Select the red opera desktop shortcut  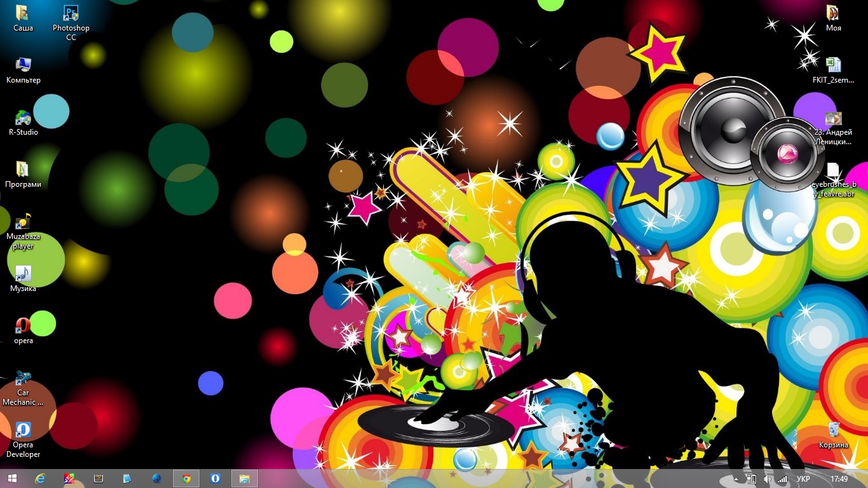[x=24, y=327]
